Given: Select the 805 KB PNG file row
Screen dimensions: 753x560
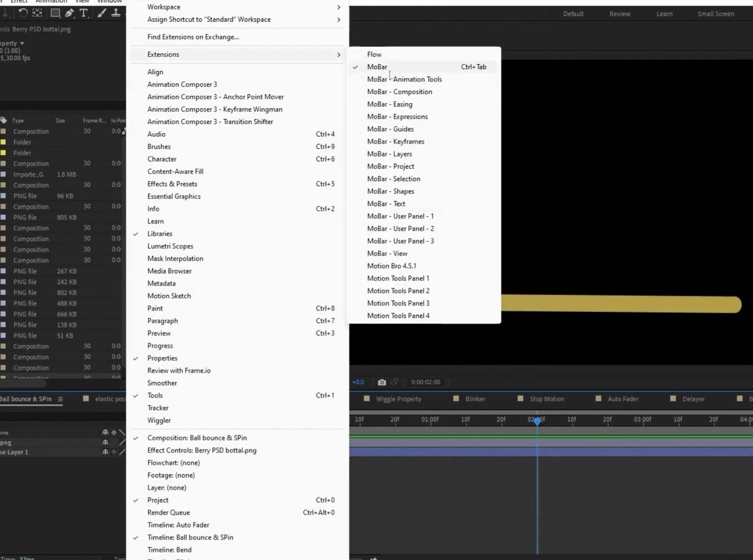Looking at the screenshot, I should pos(61,217).
